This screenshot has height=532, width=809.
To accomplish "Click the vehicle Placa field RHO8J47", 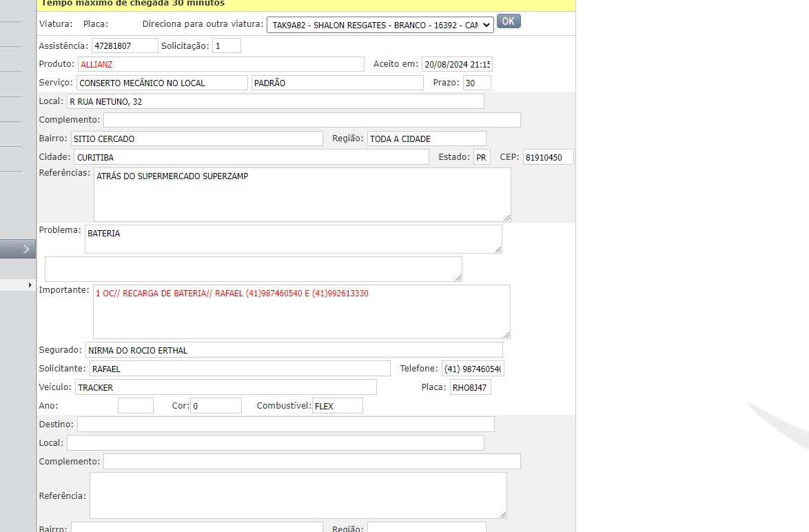I will tap(470, 387).
